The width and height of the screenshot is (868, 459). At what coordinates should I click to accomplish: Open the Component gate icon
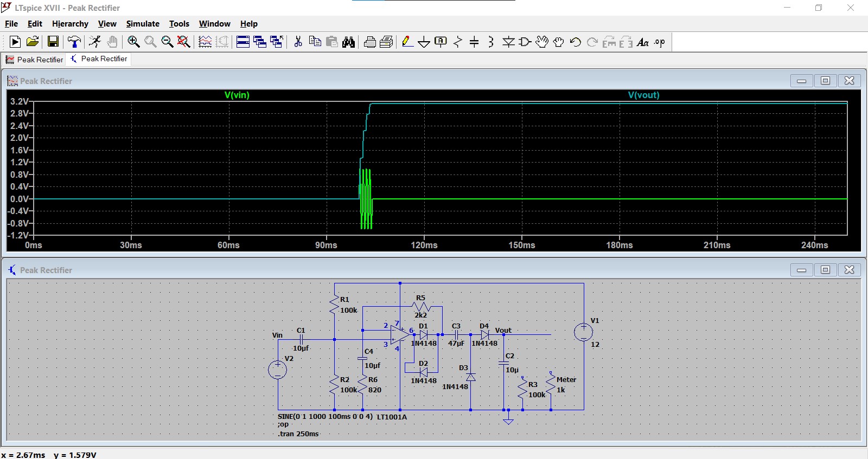(x=525, y=42)
